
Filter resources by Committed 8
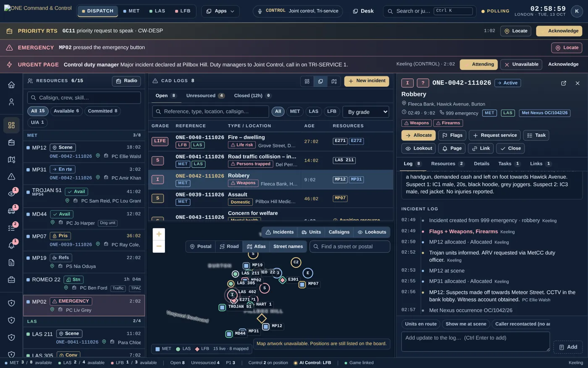(102, 111)
